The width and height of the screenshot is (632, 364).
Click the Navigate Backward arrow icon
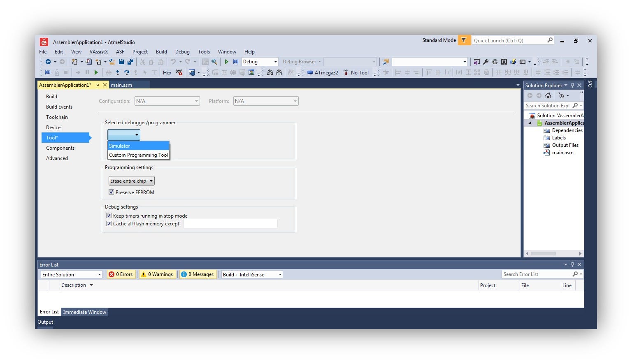[48, 62]
